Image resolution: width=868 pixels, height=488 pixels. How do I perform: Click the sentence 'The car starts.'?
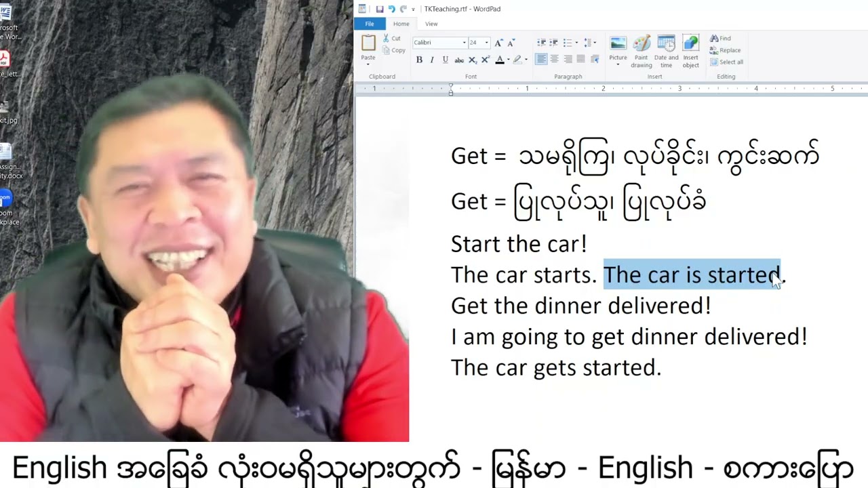(524, 275)
